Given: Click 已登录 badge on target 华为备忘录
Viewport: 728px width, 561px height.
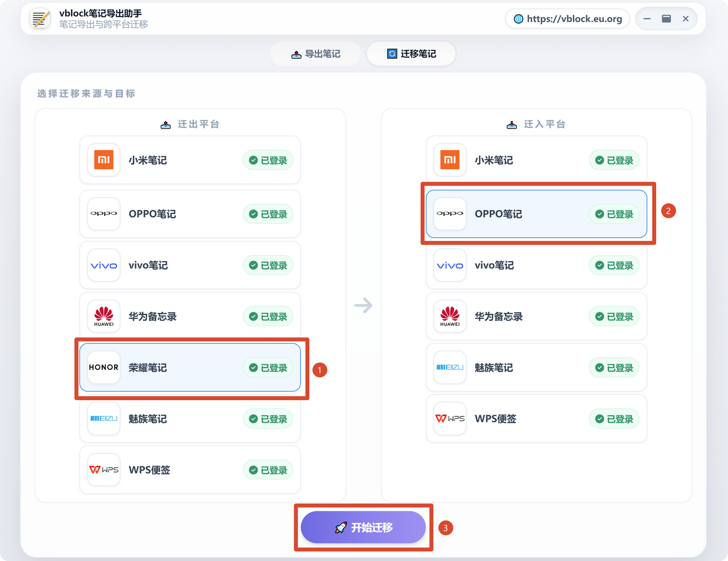Looking at the screenshot, I should coord(614,317).
